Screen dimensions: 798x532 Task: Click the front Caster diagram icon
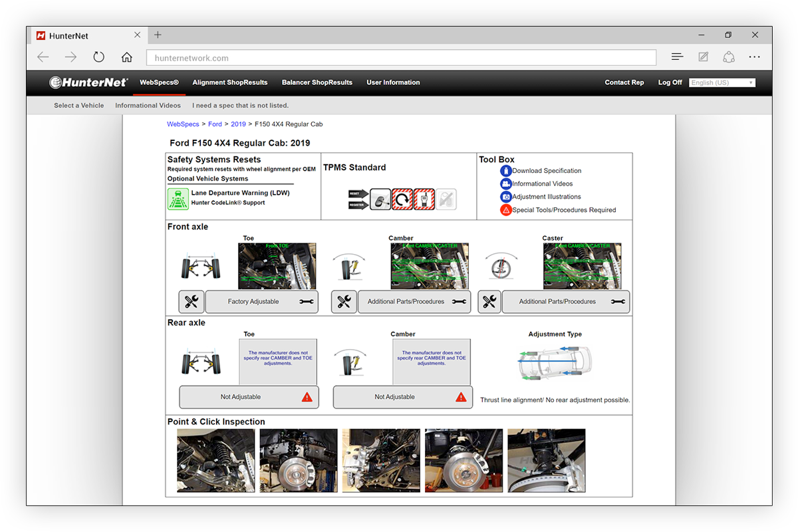tap(501, 266)
